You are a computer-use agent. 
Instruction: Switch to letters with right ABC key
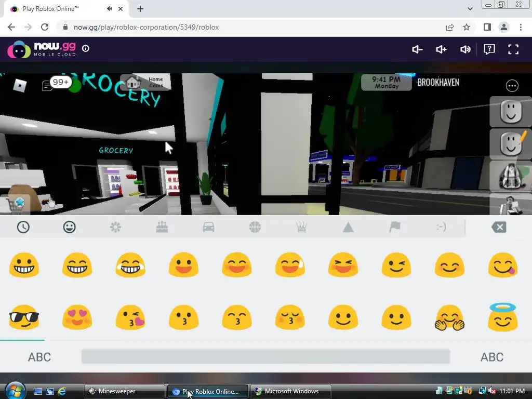click(x=492, y=357)
